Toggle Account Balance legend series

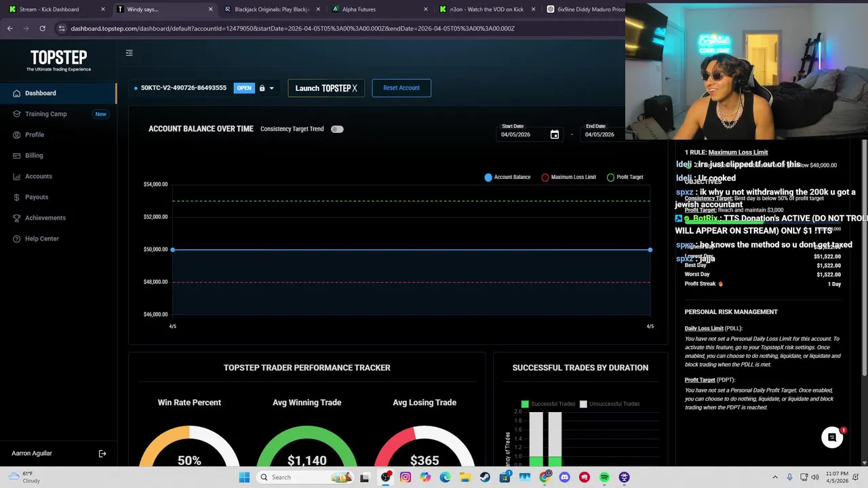507,177
